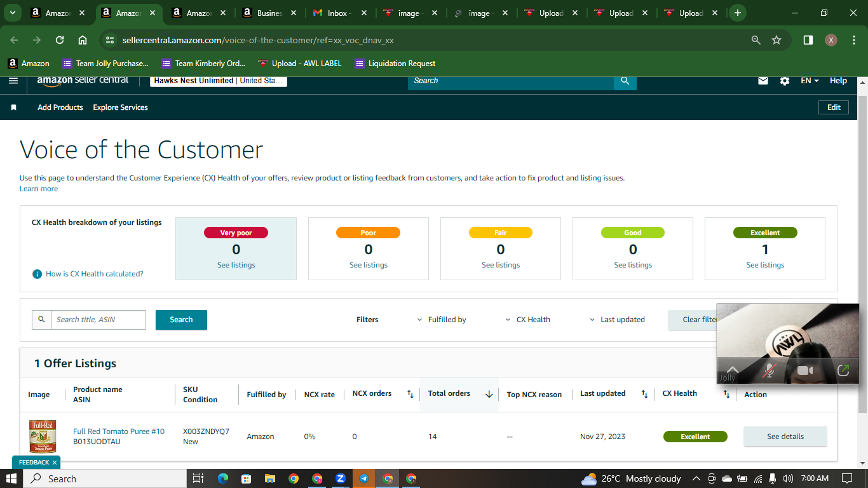This screenshot has width=868, height=488.
Task: Expand the video overlay with the up chevron
Action: [732, 370]
